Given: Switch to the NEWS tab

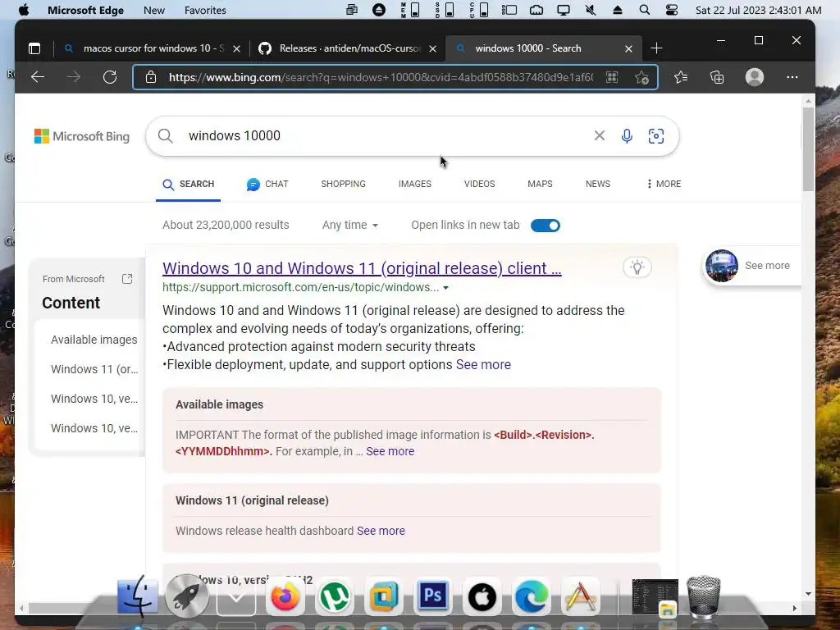Looking at the screenshot, I should pos(598,184).
